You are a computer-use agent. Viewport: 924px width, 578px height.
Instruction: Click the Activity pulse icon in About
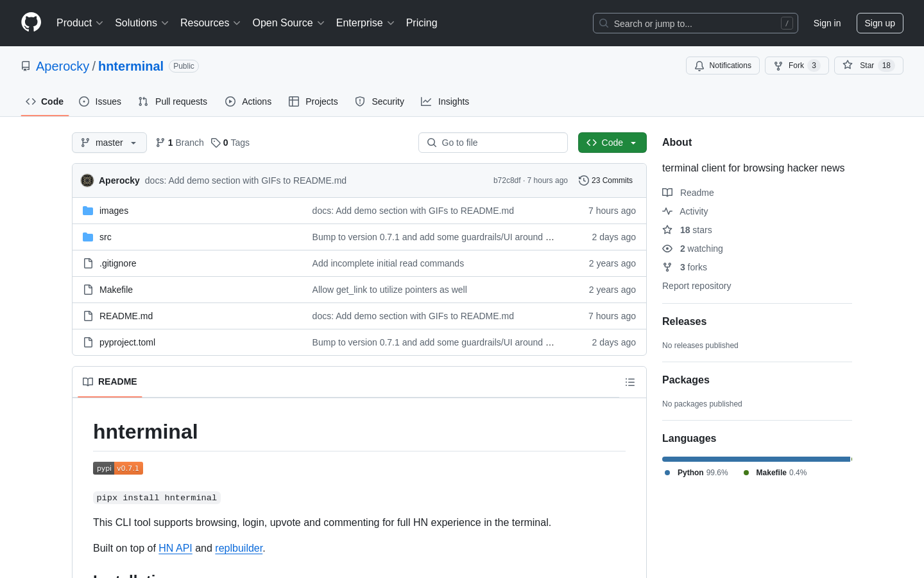coord(667,211)
